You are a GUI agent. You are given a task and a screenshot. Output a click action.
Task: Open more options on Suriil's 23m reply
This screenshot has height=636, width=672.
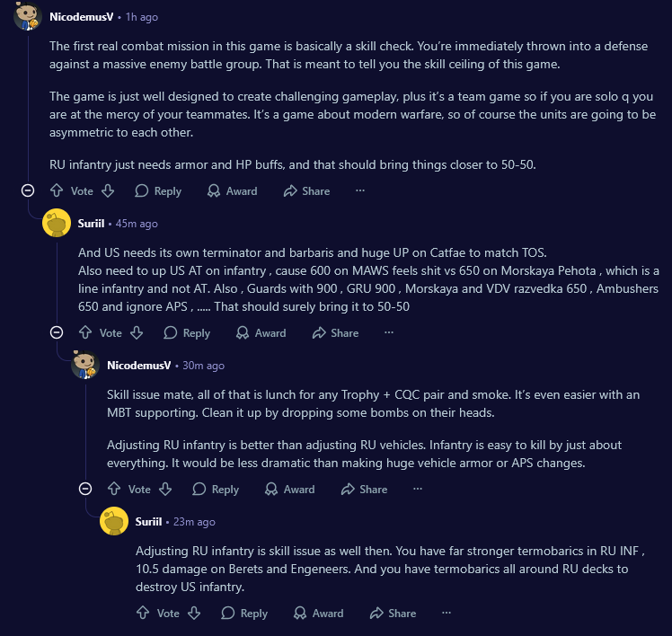[x=447, y=613]
